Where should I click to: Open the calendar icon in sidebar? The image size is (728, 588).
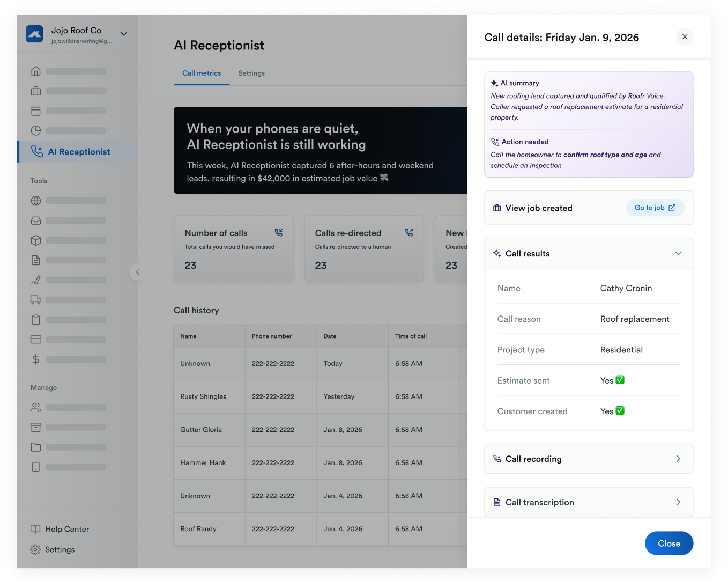tap(36, 111)
